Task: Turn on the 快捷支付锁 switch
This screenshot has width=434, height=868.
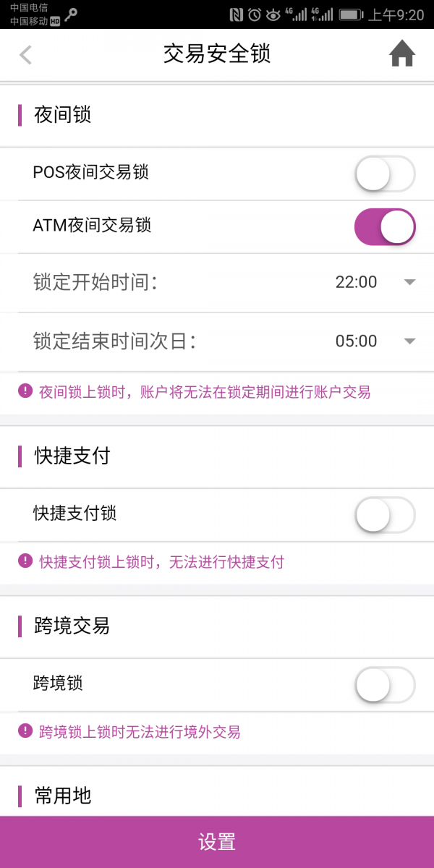Action: pyautogui.click(x=385, y=515)
